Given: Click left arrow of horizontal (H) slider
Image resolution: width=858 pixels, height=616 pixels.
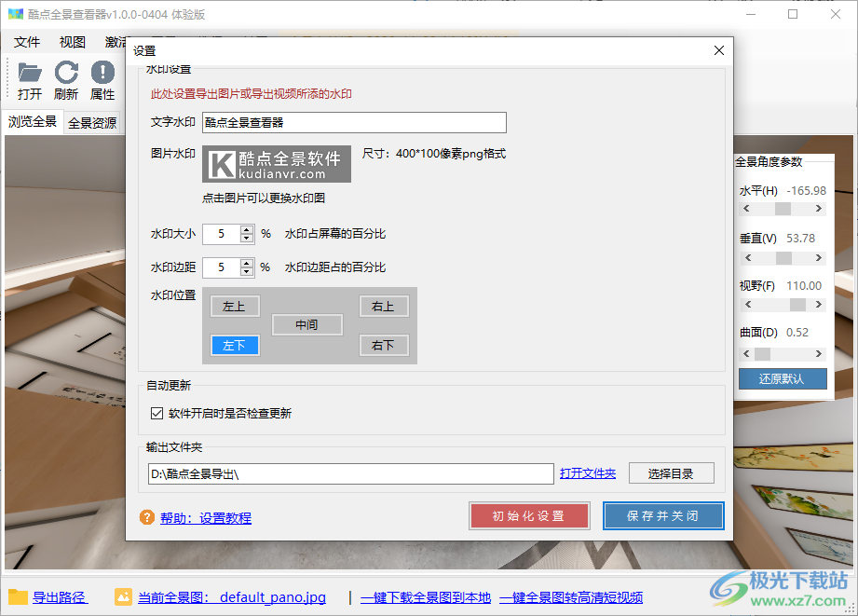Looking at the screenshot, I should pyautogui.click(x=747, y=209).
